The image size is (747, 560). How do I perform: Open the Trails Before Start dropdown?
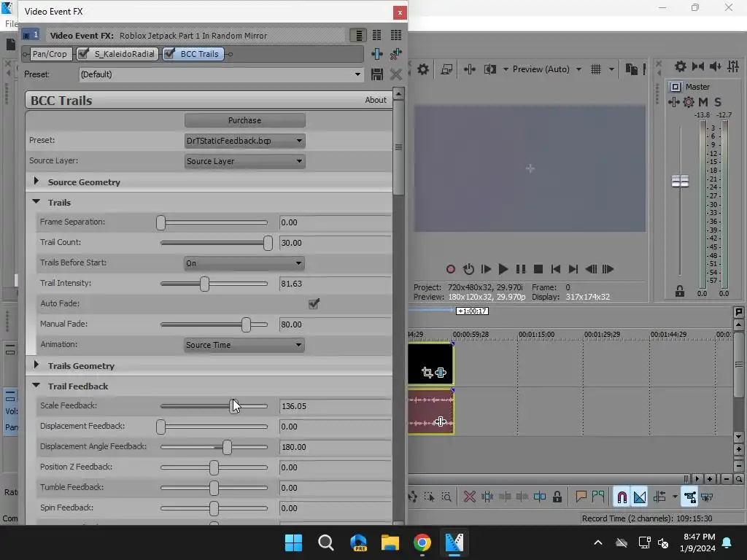[244, 263]
